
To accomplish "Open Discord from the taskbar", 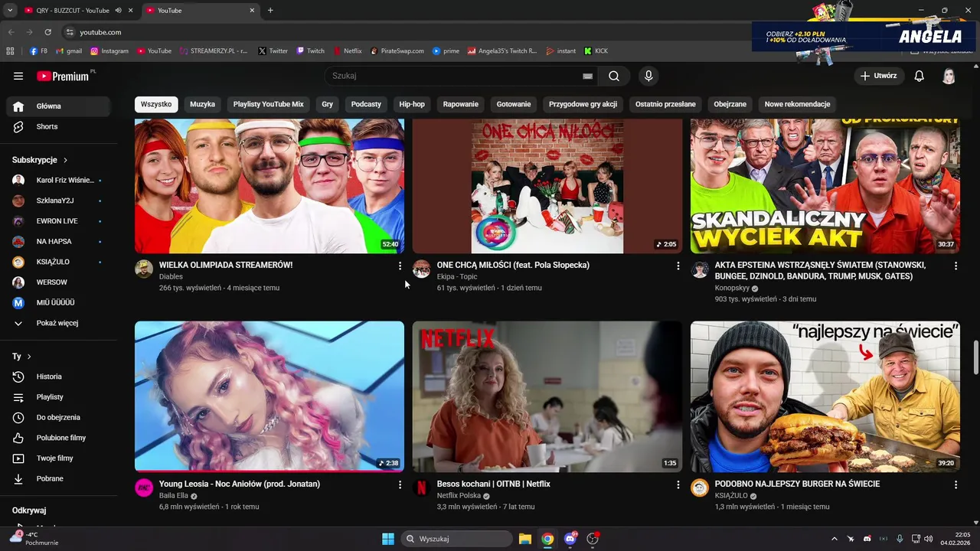I will pyautogui.click(x=570, y=539).
